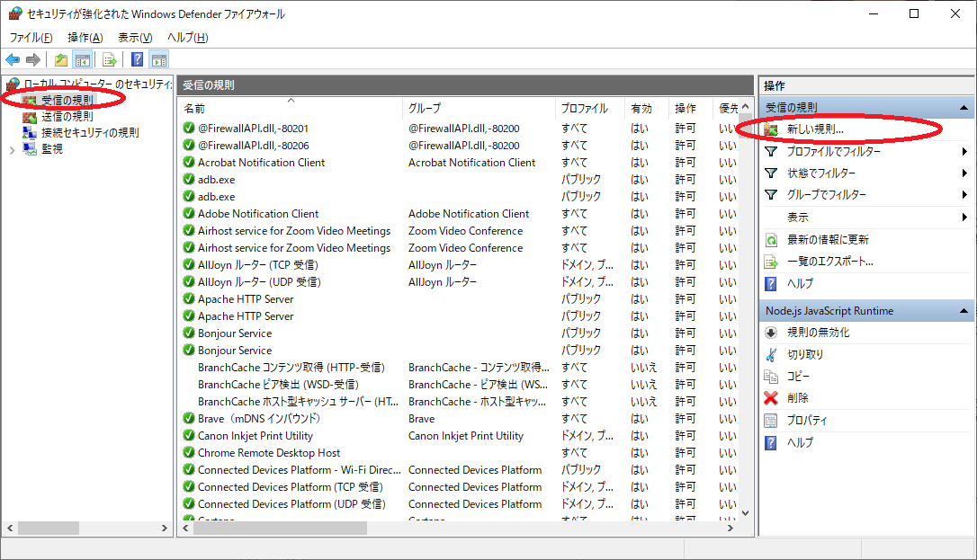
Task: Collapse the 受信の規則 actions section
Action: (964, 107)
